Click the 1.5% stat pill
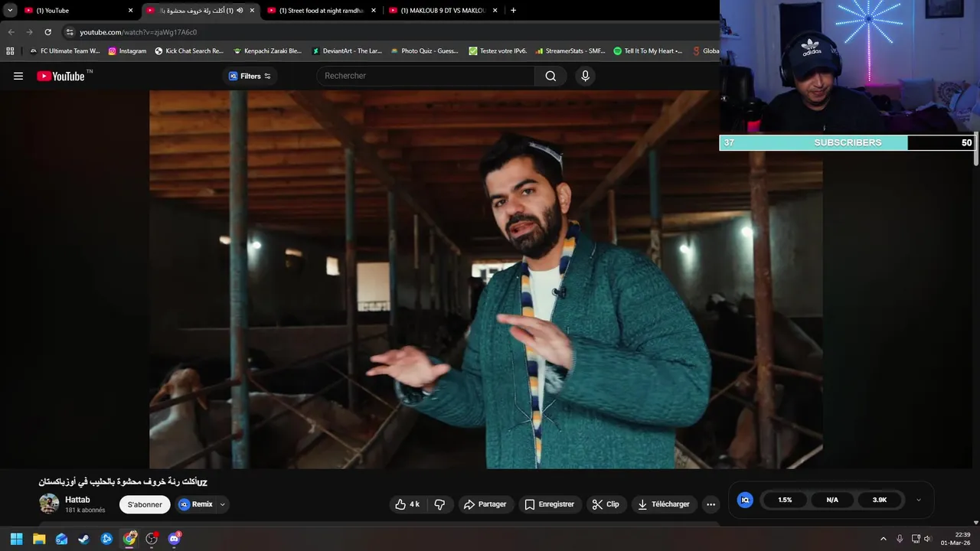Viewport: 980px width, 551px height. click(x=785, y=500)
